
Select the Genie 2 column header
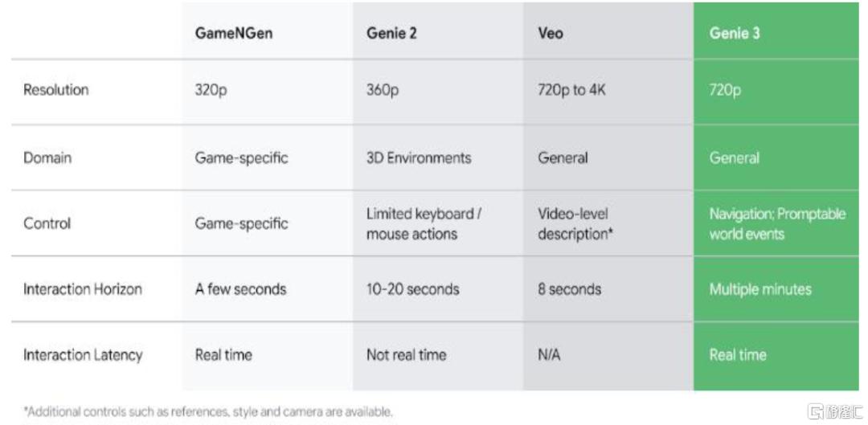click(x=391, y=33)
